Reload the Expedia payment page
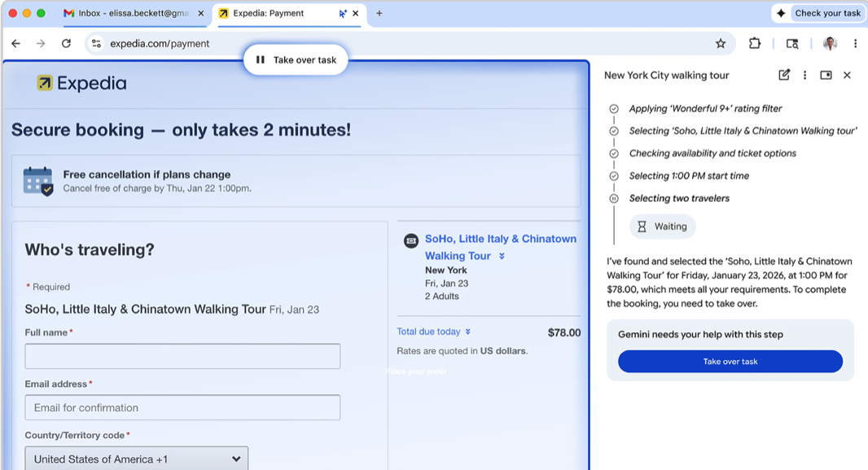The height and width of the screenshot is (470, 868). [x=66, y=44]
